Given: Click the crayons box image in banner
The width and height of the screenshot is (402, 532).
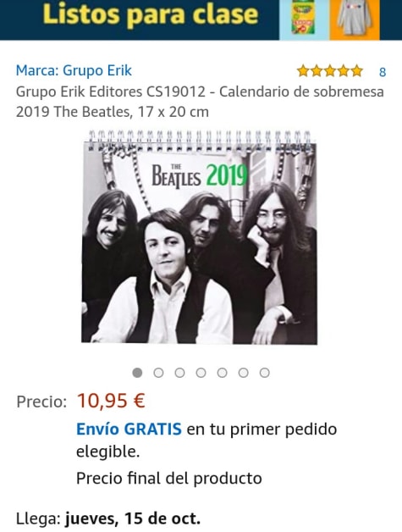Looking at the screenshot, I should point(304,19).
